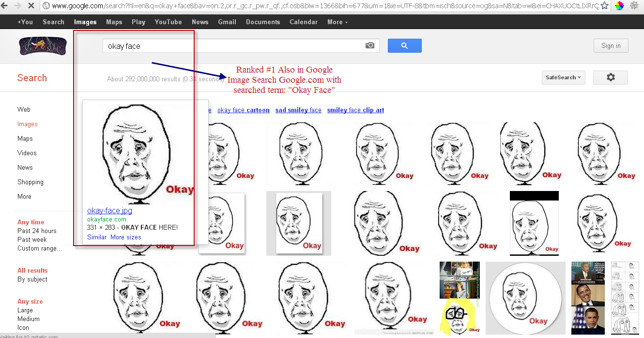Image resolution: width=644 pixels, height=338 pixels.
Task: Filter by Past week
Action: point(32,239)
